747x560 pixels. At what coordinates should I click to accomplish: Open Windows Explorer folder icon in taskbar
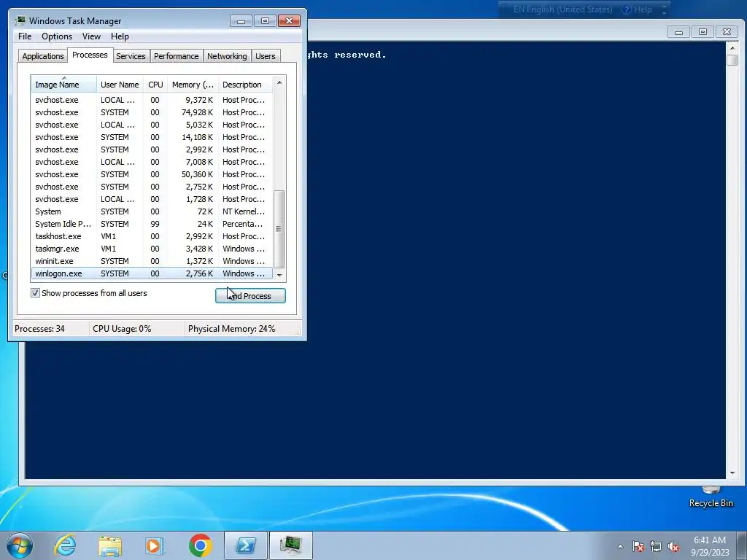coord(110,545)
